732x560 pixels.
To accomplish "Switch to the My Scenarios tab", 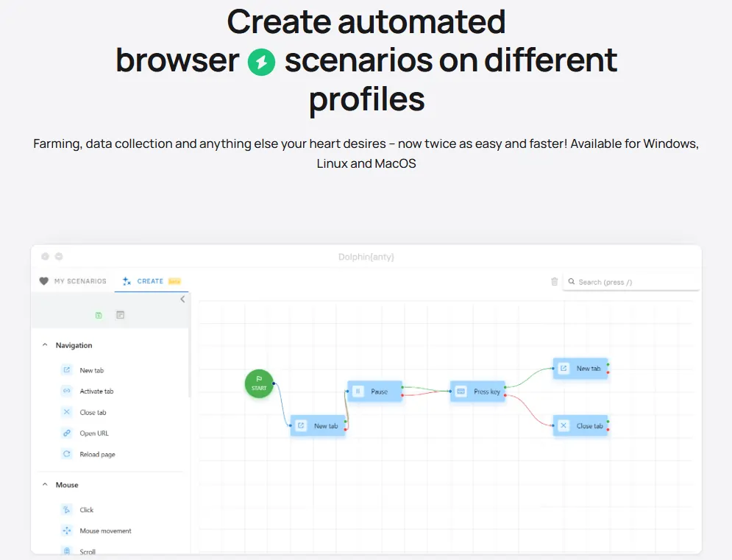I will [x=74, y=281].
